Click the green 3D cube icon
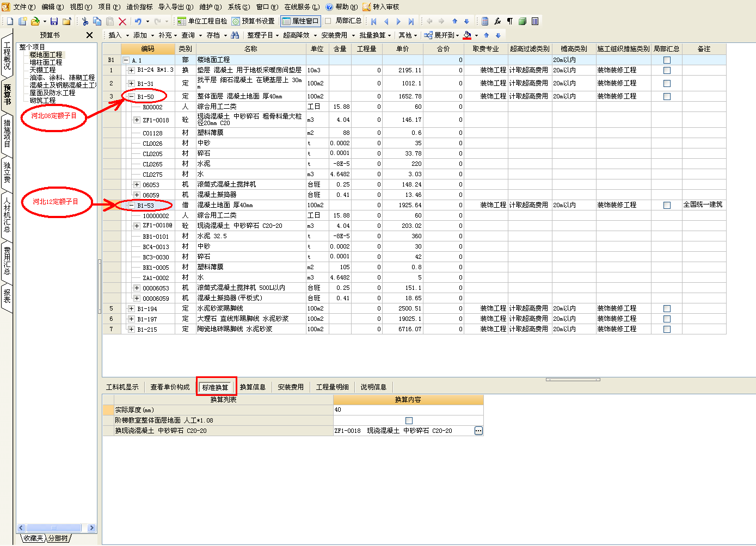 point(523,21)
